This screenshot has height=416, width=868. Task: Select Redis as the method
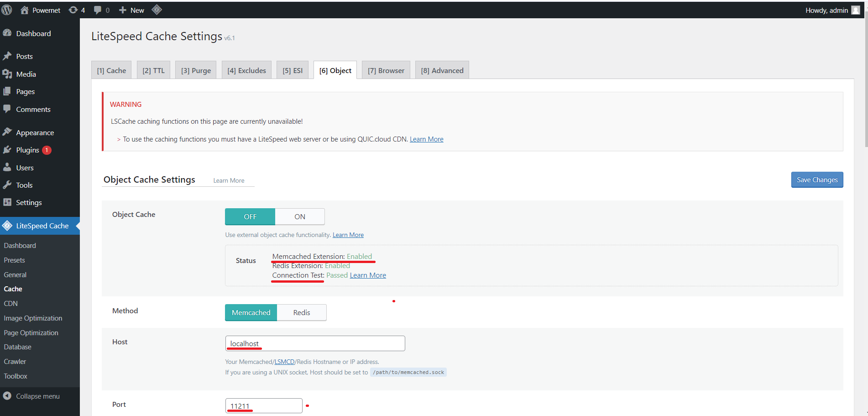(302, 312)
